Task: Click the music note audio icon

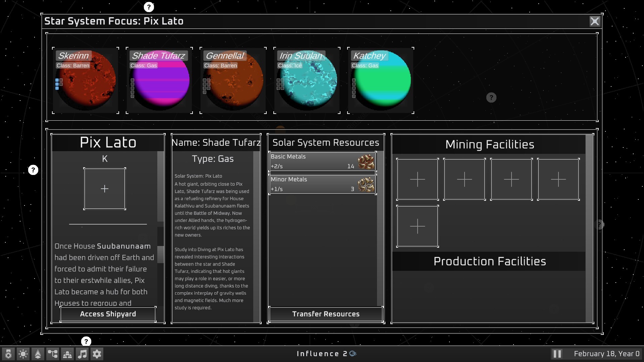Action: 82,354
